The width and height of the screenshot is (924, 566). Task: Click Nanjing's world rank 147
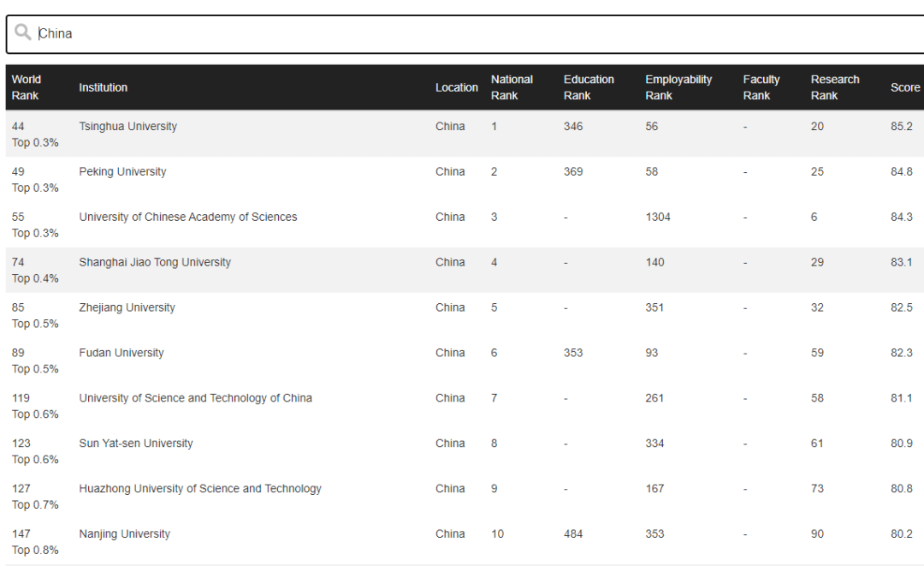(x=21, y=534)
